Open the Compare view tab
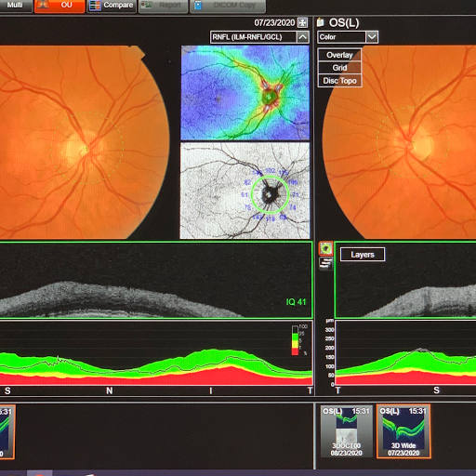 coord(112,6)
